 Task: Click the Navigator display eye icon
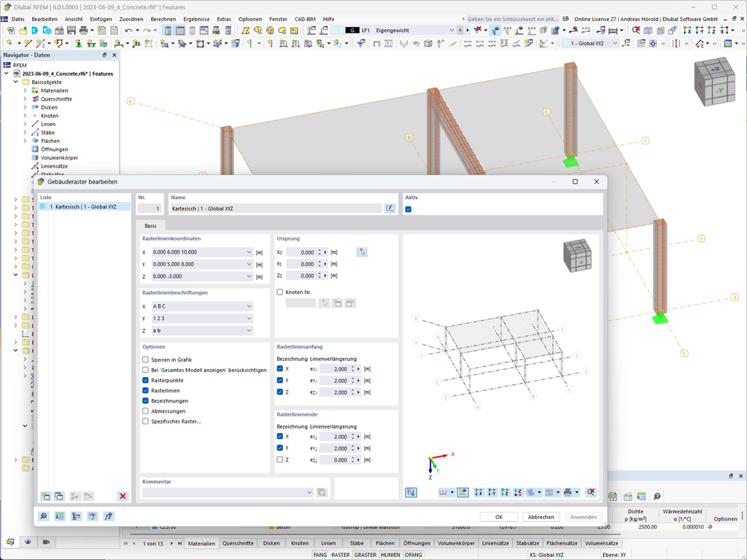tap(28, 542)
